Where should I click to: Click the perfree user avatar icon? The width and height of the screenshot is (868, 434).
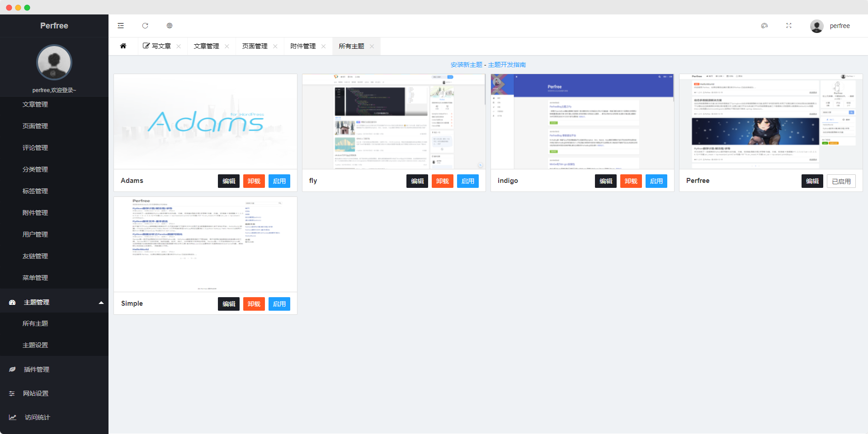[817, 26]
